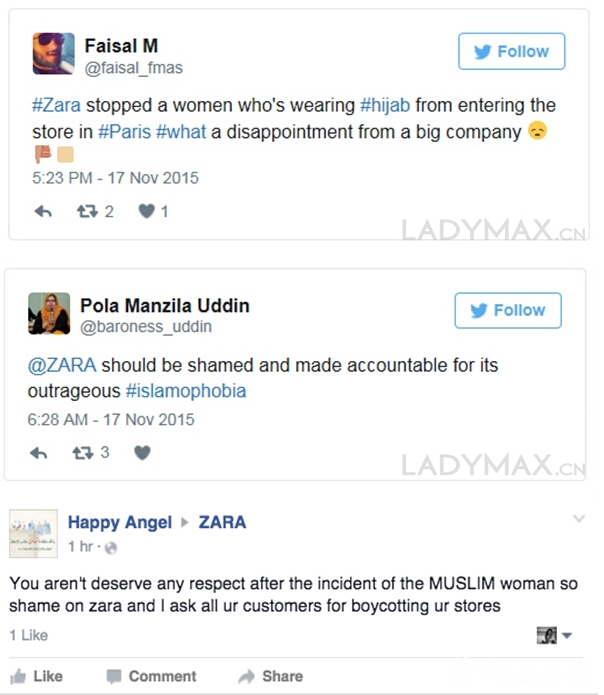Image resolution: width=604 pixels, height=695 pixels.
Task: Share the Happy Angel post
Action: (270, 676)
